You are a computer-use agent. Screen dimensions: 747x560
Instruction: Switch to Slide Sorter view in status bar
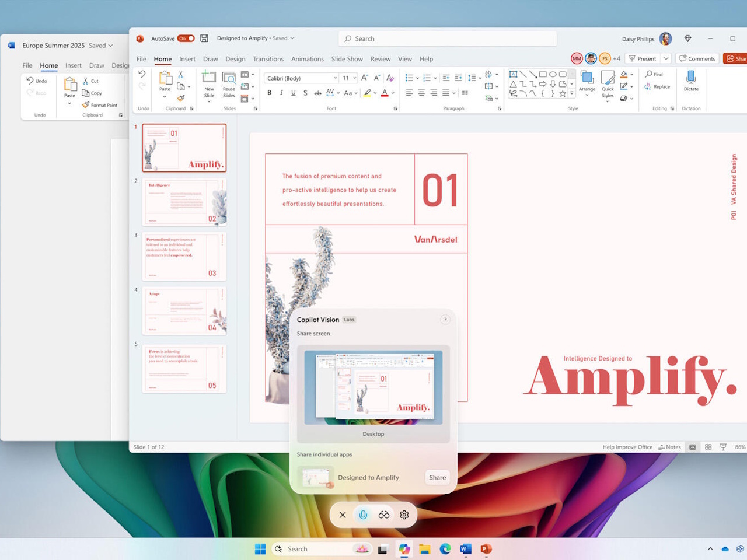coord(708,447)
